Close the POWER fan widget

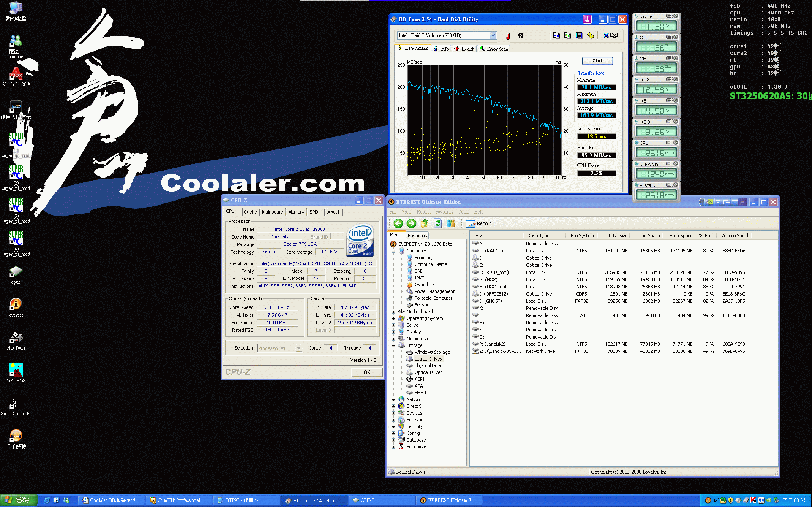676,185
